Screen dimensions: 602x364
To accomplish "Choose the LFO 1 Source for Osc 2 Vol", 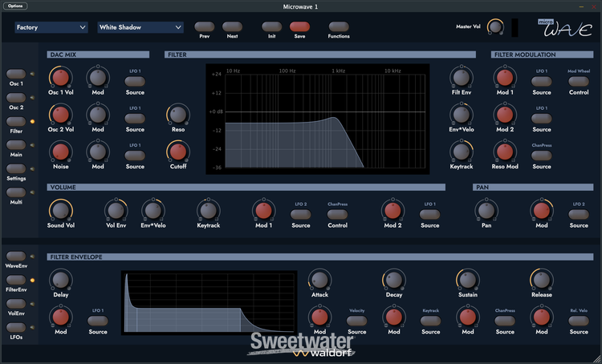I will pos(135,119).
